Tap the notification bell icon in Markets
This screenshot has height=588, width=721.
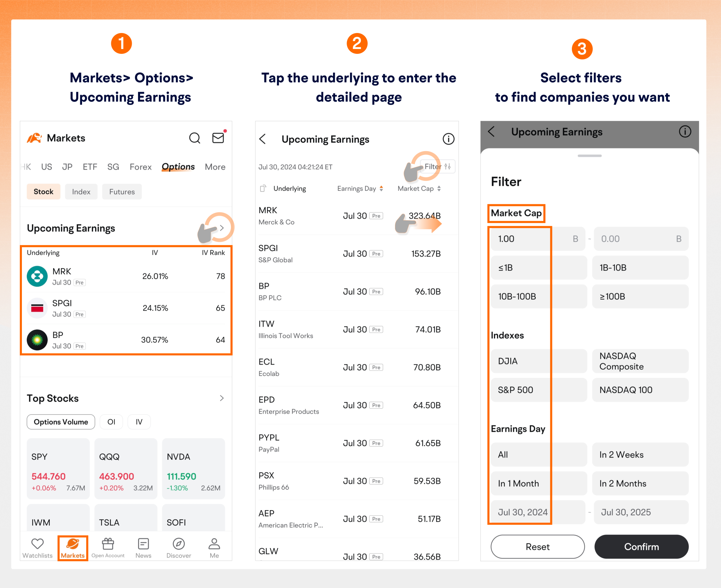(218, 136)
